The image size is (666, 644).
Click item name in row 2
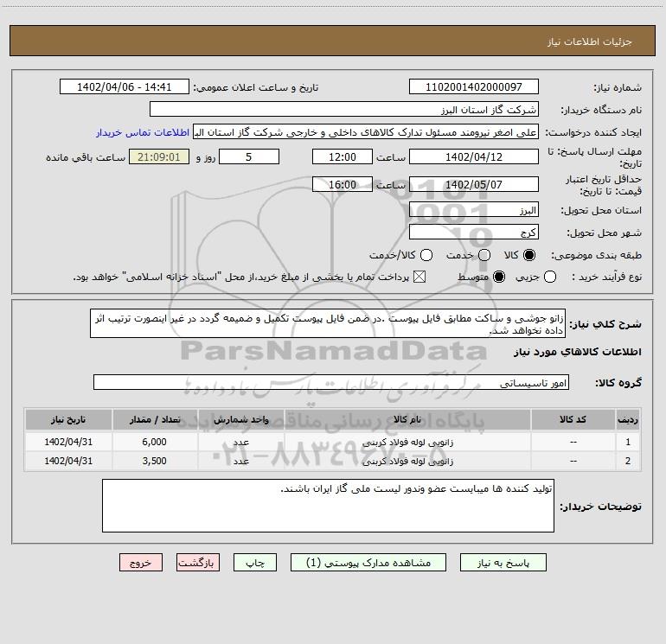point(407,462)
